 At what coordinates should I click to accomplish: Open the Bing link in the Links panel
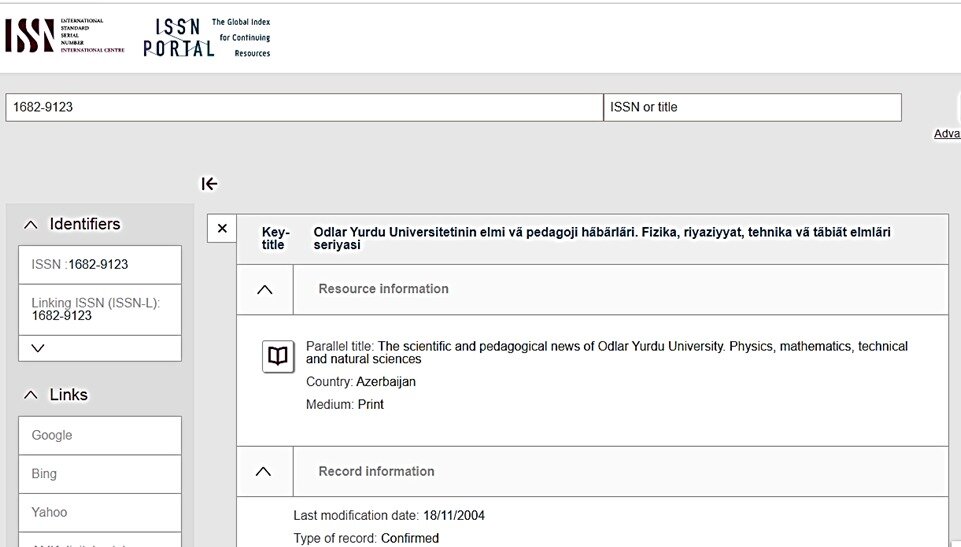point(100,474)
